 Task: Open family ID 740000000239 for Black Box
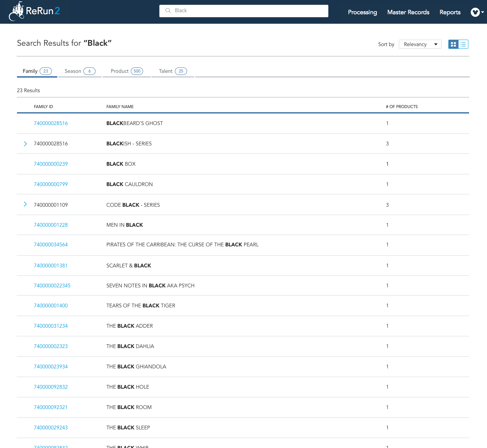tap(51, 164)
